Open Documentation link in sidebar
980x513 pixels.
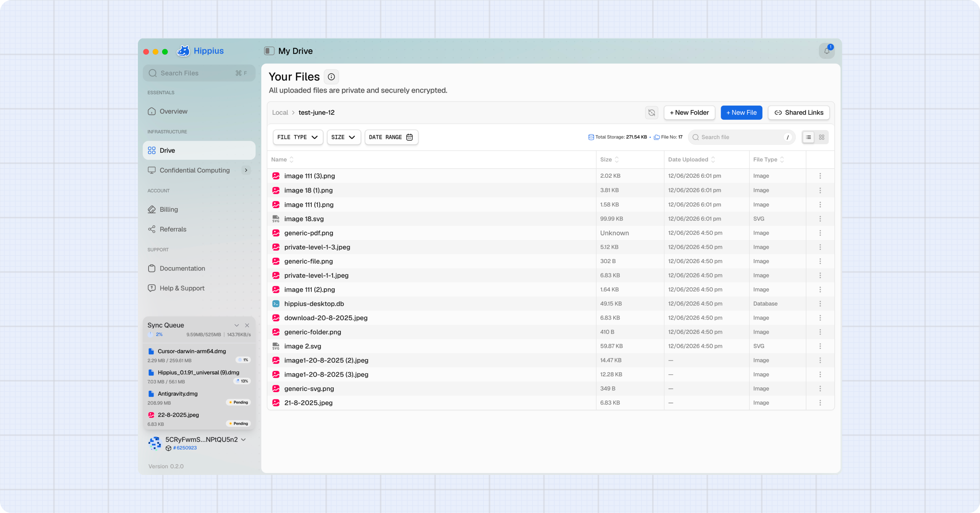[x=199, y=268]
